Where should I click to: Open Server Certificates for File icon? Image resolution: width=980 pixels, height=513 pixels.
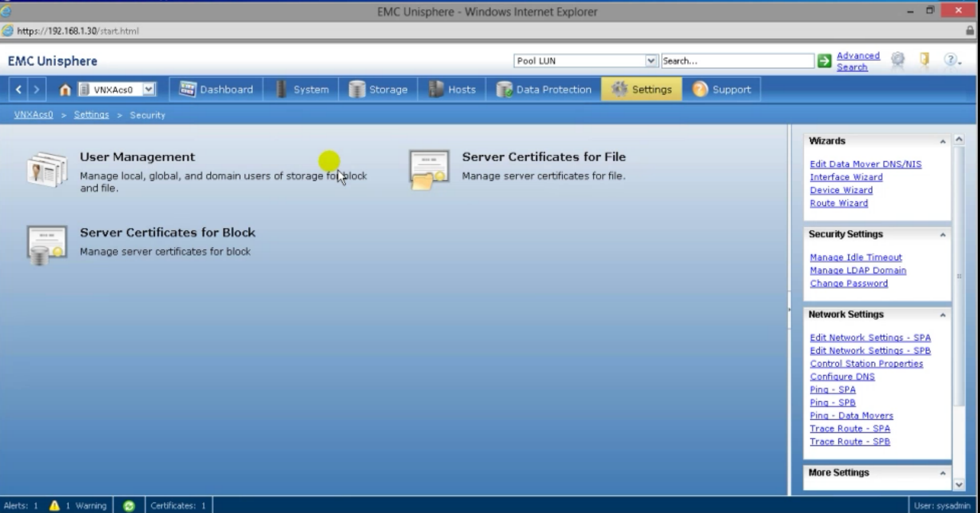click(x=429, y=170)
